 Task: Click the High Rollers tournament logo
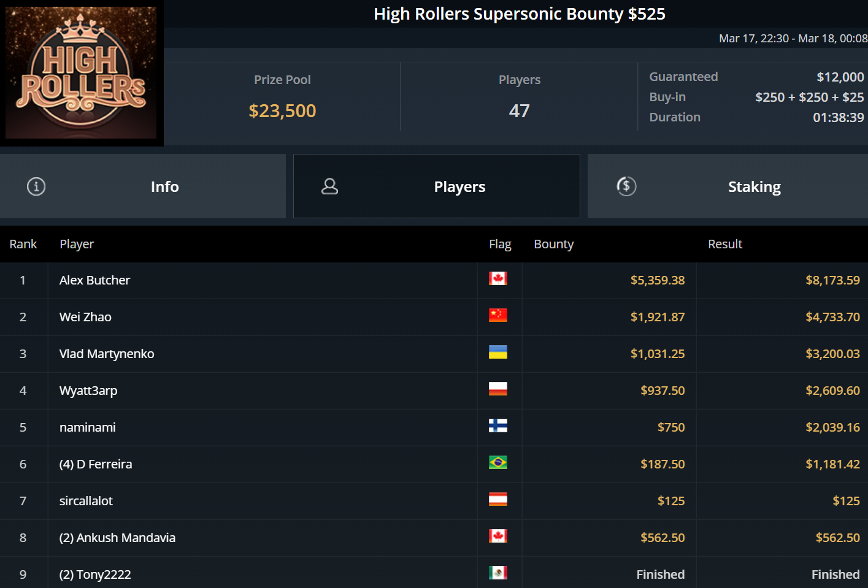81,72
